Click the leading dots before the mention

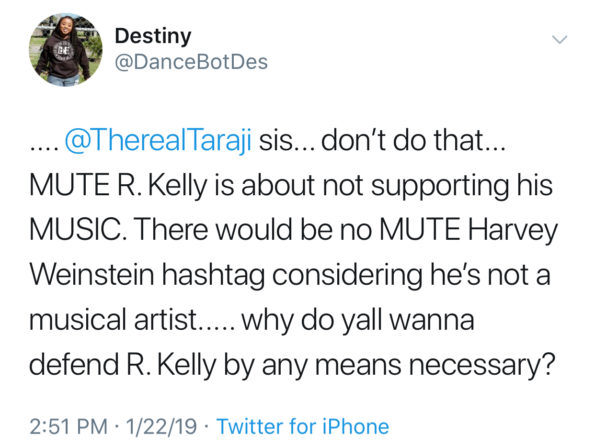(x=44, y=148)
